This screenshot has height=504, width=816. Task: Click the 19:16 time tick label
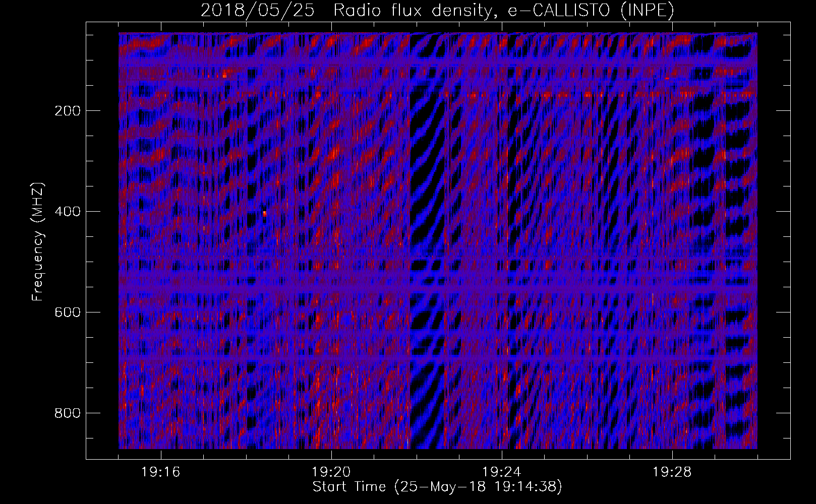tap(161, 472)
